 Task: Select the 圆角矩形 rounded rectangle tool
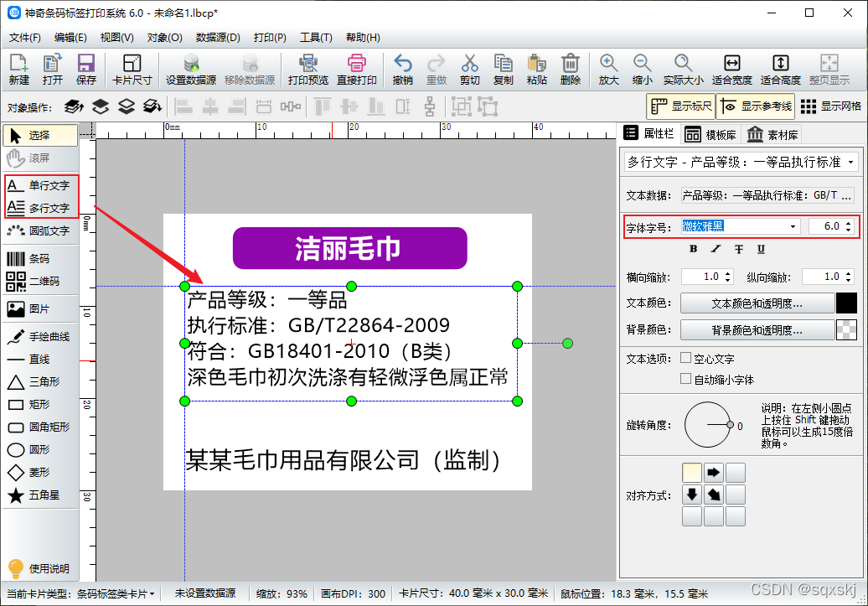coord(40,427)
